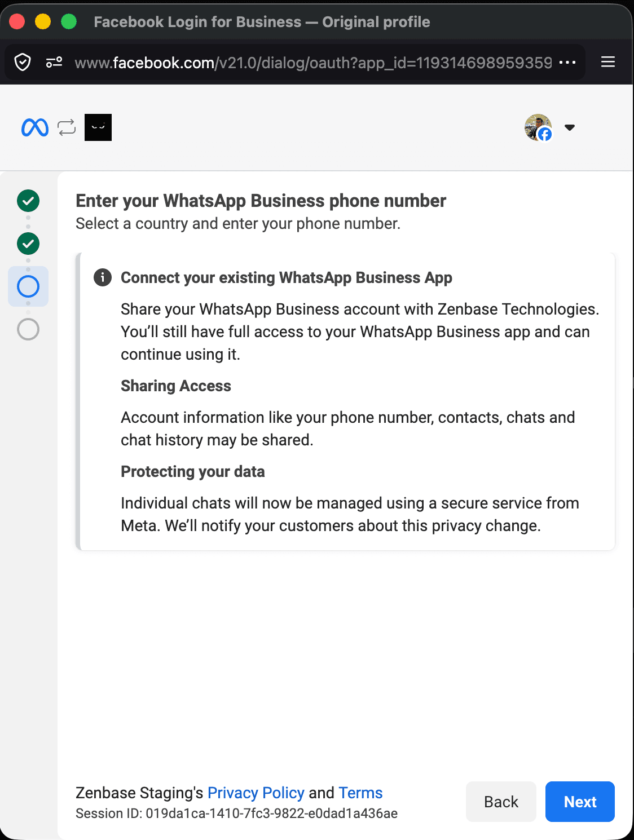This screenshot has height=840, width=634.
Task: Click the 'Protecting your data' subheading
Action: [193, 471]
